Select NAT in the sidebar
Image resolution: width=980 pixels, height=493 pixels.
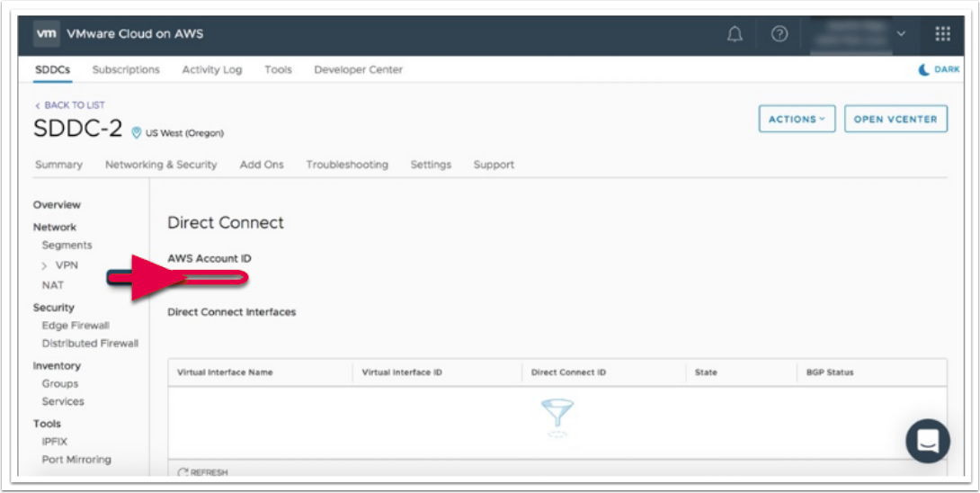pos(52,284)
